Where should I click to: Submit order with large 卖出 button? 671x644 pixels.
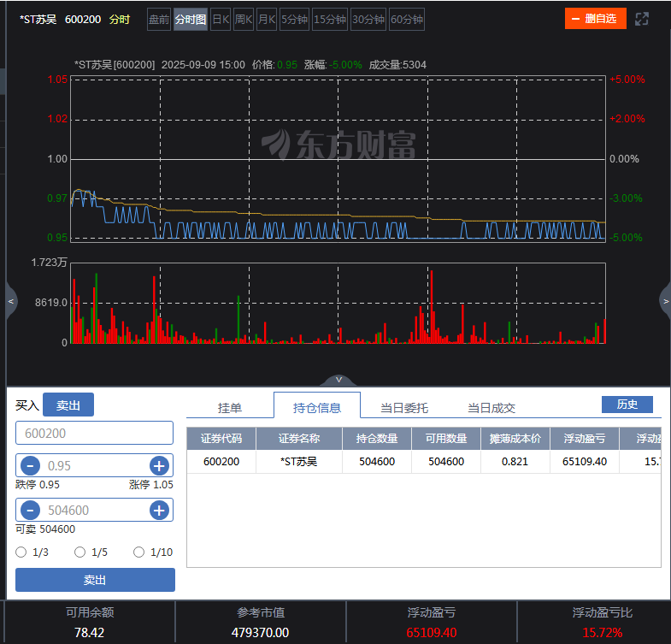[95, 580]
